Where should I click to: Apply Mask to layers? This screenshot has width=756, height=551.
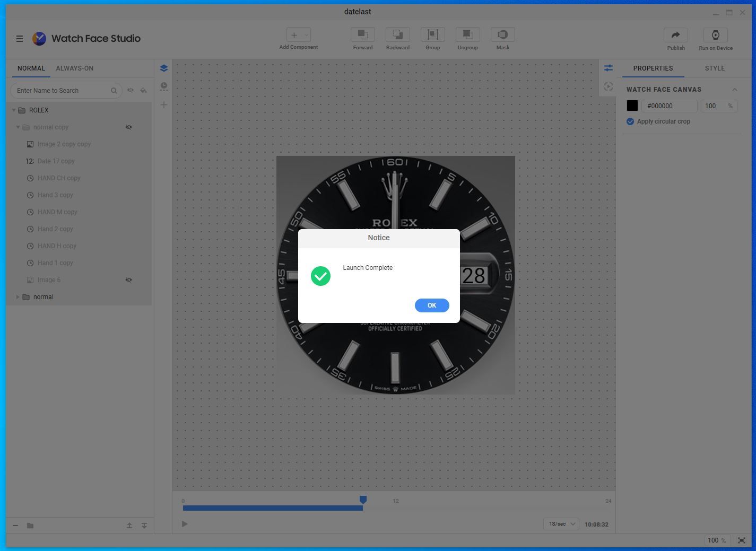(x=503, y=35)
